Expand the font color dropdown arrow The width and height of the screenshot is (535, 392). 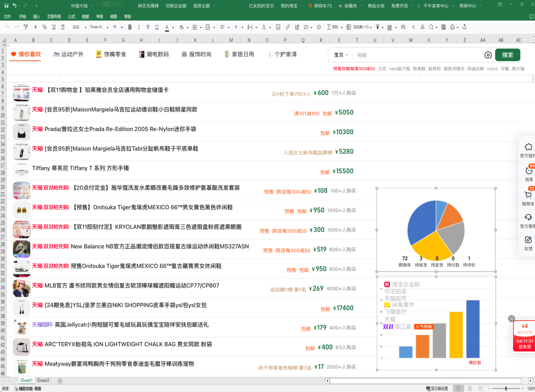pyautogui.click(x=173, y=27)
